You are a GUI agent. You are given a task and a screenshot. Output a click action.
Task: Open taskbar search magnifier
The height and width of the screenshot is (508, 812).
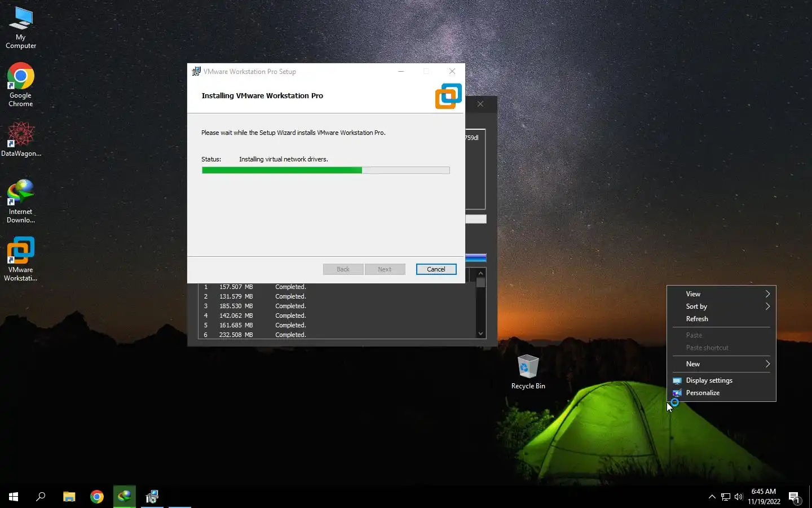coord(41,497)
